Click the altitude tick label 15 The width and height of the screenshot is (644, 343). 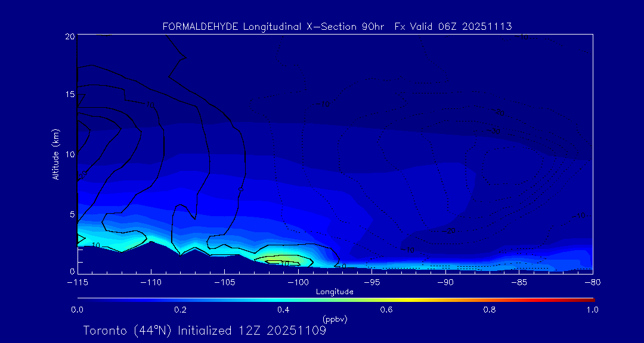point(69,95)
